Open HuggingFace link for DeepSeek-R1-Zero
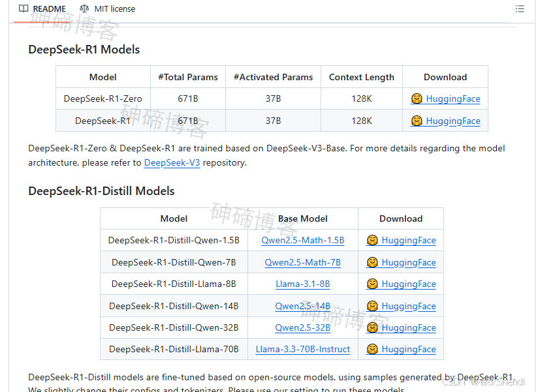540x392 pixels. [445, 98]
